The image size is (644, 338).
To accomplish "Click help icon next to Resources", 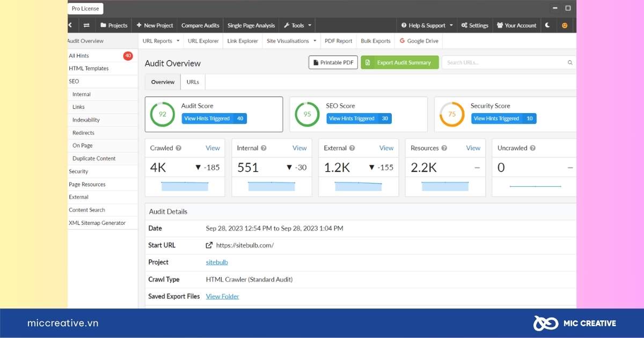I will click(x=444, y=148).
